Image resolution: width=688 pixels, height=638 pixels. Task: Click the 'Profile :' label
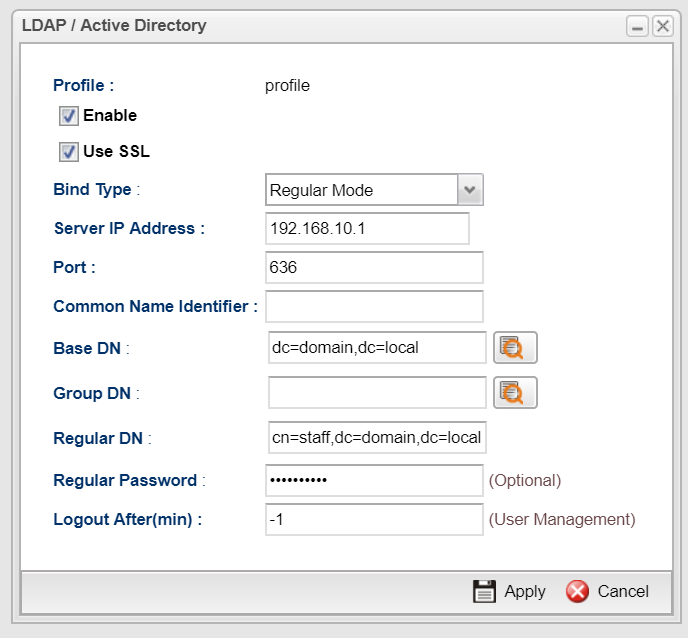pos(83,86)
